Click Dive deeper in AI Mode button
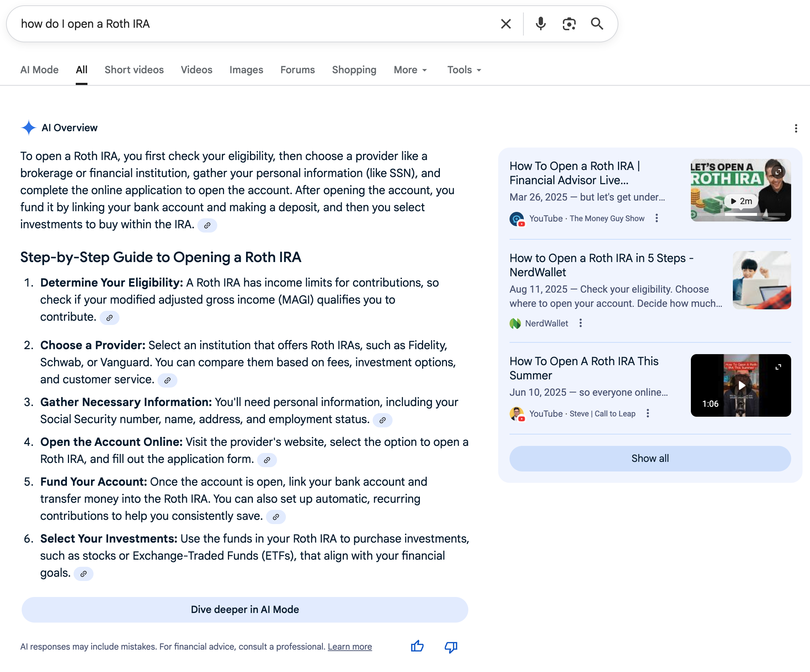Image resolution: width=810 pixels, height=672 pixels. pyautogui.click(x=245, y=609)
